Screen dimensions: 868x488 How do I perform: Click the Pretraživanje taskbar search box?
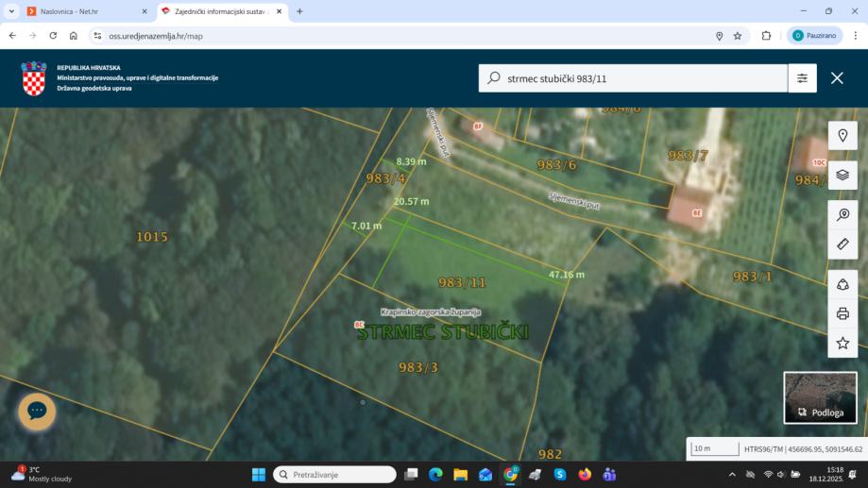[334, 475]
